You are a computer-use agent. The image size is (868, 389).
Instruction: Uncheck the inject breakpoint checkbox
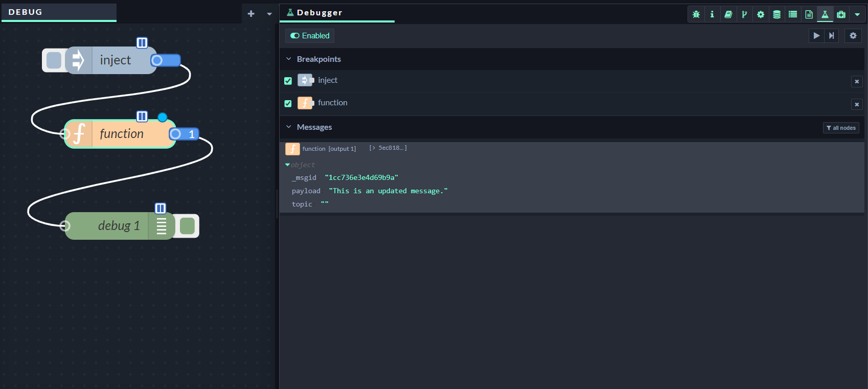click(x=288, y=81)
